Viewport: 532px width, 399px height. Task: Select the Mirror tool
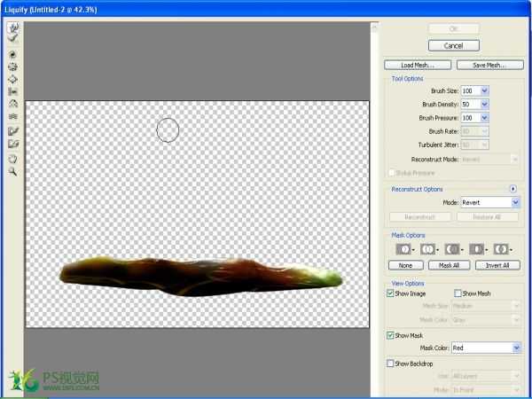tap(13, 104)
